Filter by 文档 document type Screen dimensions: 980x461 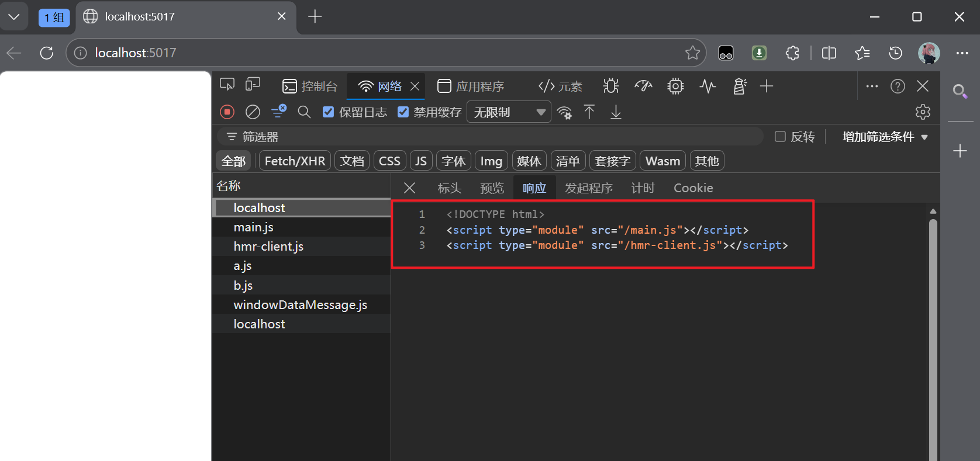[352, 161]
